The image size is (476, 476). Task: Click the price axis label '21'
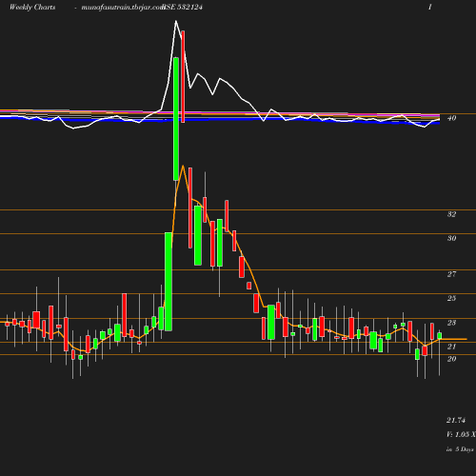pos(451,347)
